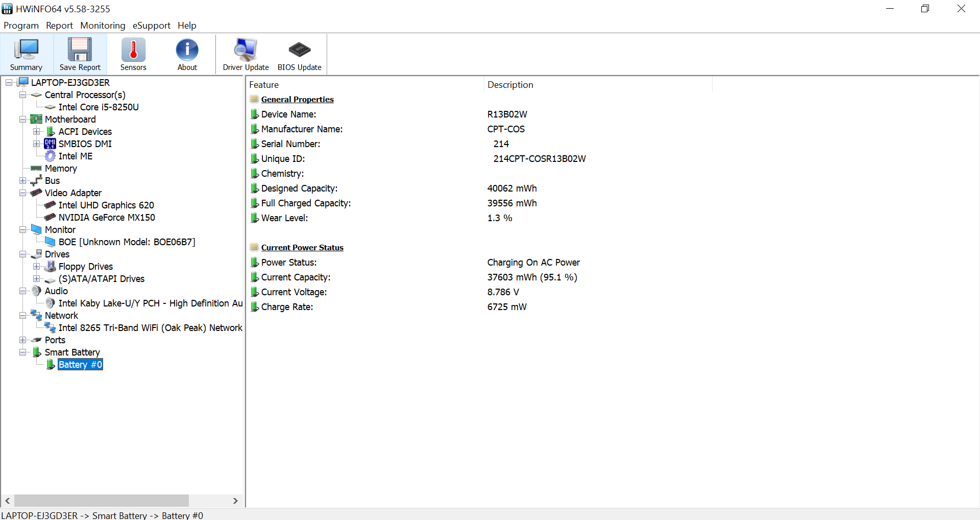Click the Intel UHD Graphics 620 card icon

point(50,205)
